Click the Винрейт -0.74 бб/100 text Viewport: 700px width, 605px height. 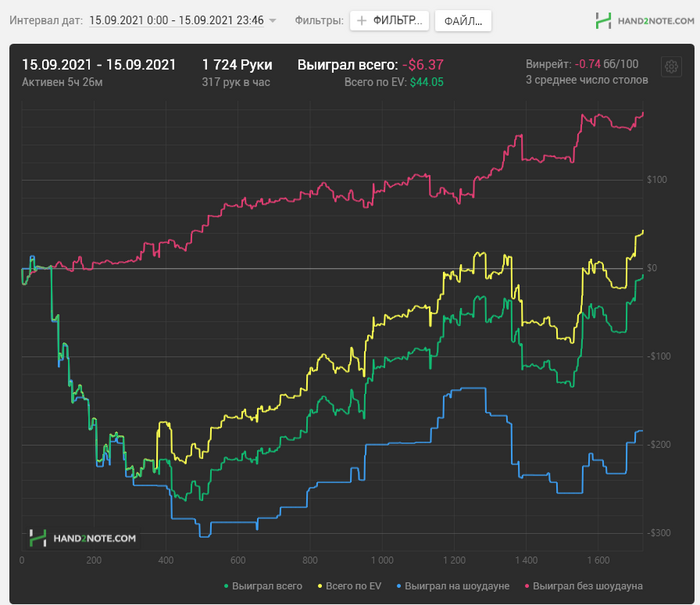582,64
